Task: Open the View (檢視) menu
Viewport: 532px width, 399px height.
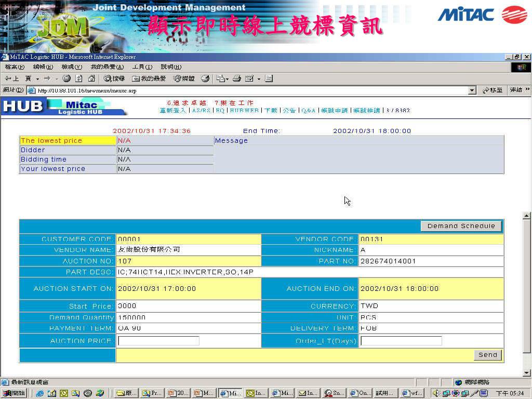Action: point(72,67)
